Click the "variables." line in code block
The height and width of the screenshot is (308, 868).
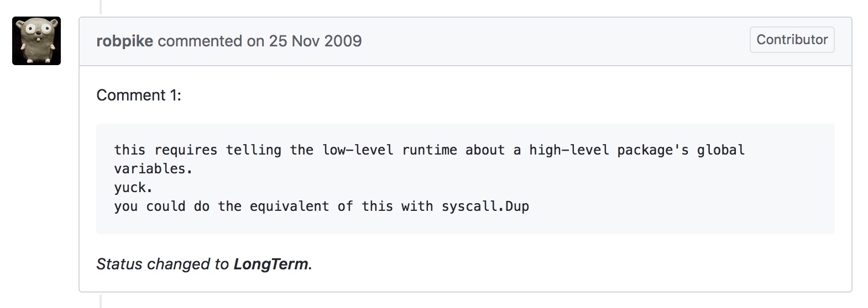[x=153, y=169]
